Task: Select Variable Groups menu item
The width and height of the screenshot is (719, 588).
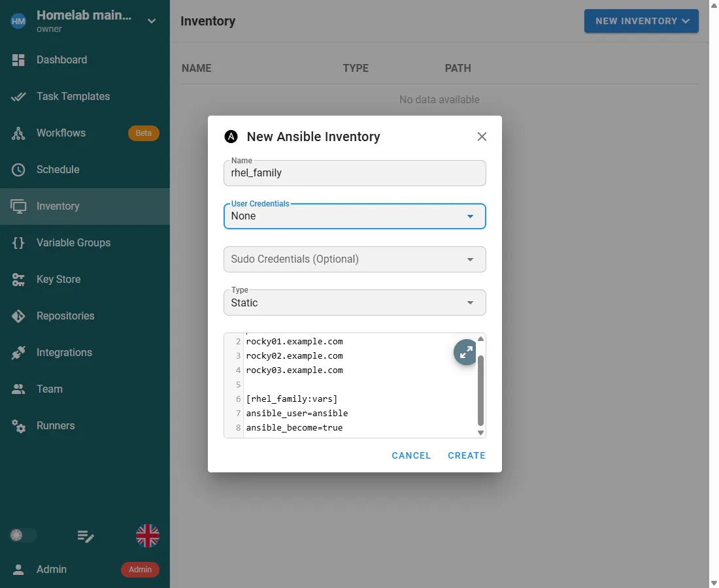Action: pos(85,243)
